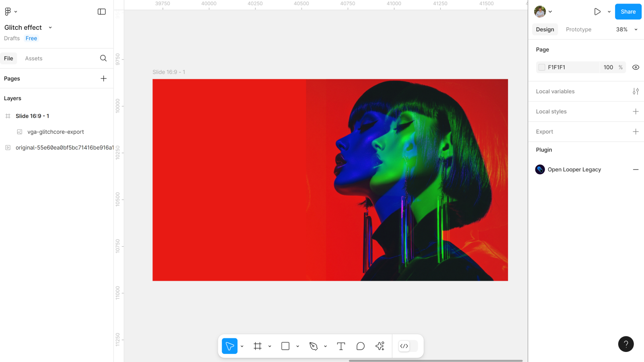The width and height of the screenshot is (644, 362).
Task: Select the Comment tool
Action: pos(360,346)
